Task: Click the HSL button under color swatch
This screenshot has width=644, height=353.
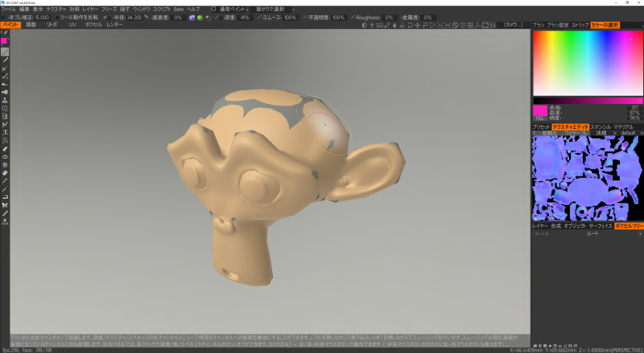Action: click(539, 118)
